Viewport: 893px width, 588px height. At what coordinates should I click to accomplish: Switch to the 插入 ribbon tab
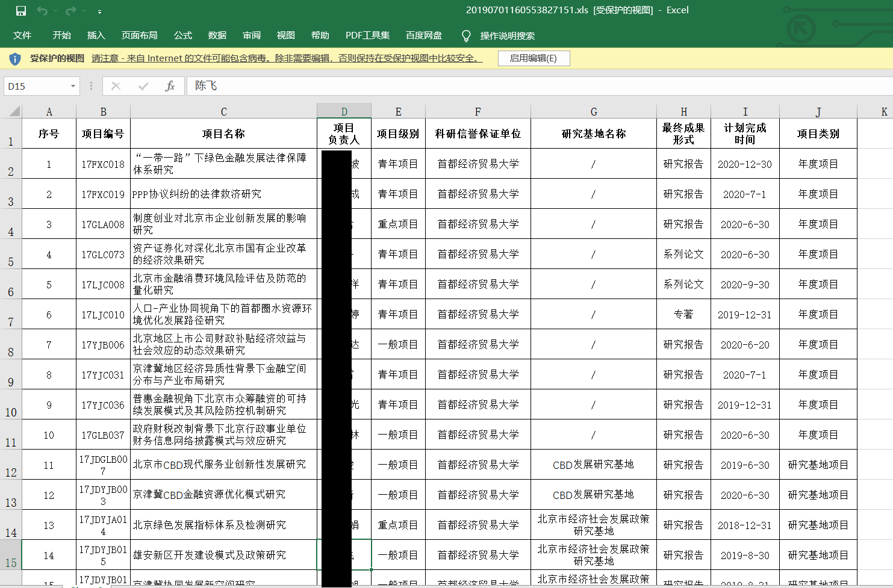coord(96,36)
